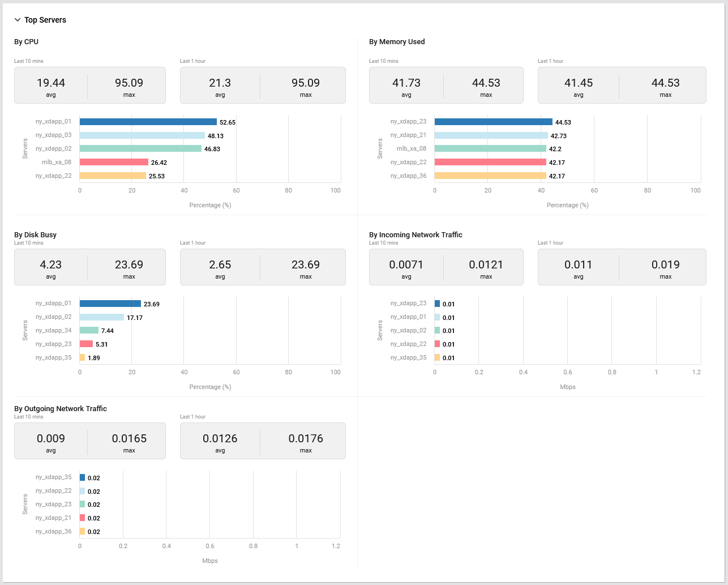Click the 0.0121 max Incoming Traffic value
This screenshot has height=585, width=728.
pos(486,264)
